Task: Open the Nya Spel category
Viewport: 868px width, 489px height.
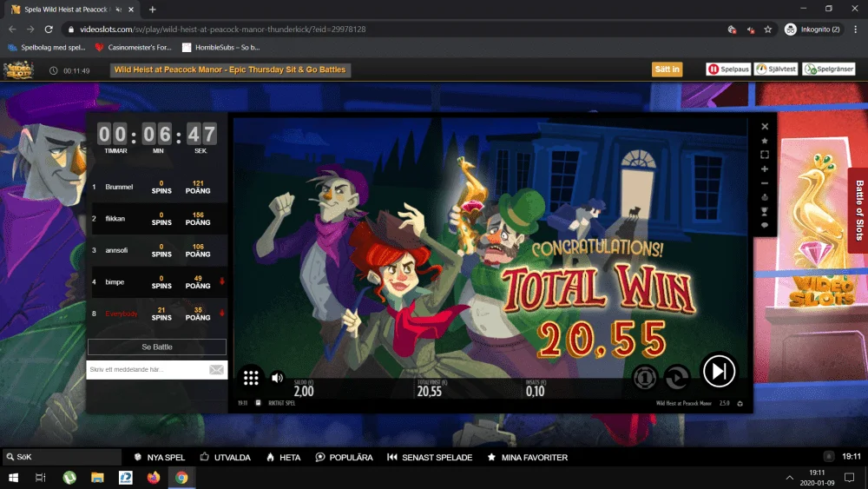Action: [160, 458]
